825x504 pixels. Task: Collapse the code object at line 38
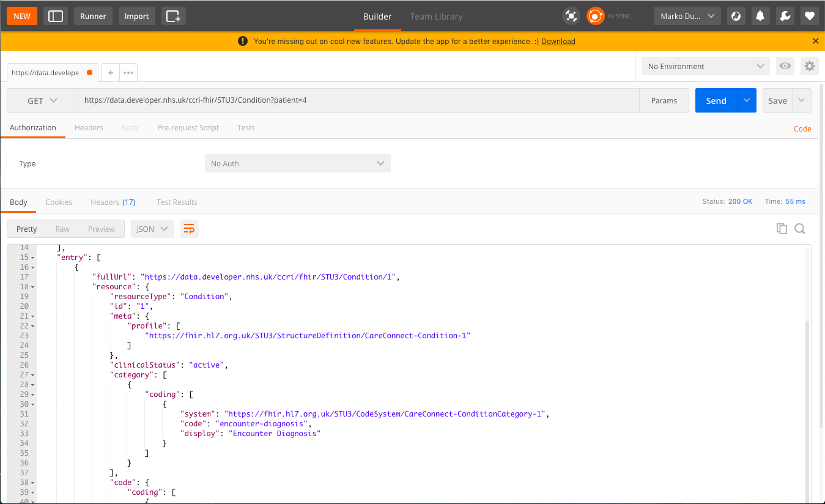click(33, 483)
